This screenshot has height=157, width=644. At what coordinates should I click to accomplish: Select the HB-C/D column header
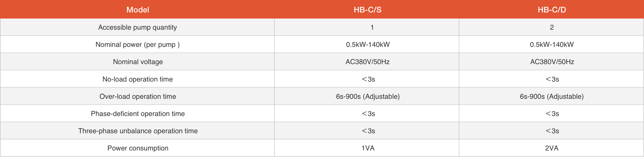tap(552, 10)
